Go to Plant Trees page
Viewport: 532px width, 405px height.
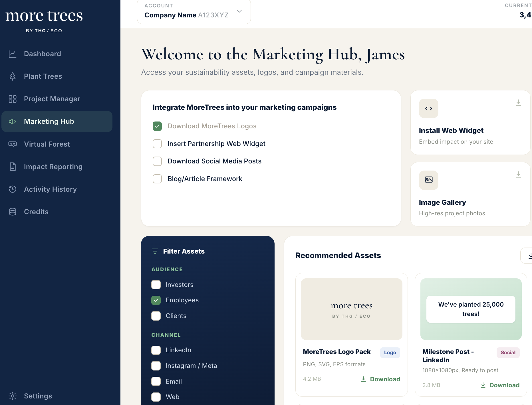57,76
